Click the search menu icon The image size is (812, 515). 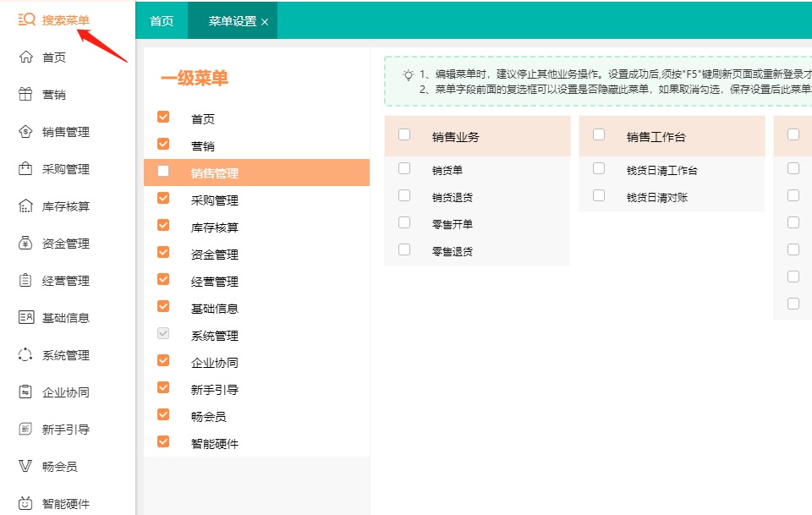(26, 19)
